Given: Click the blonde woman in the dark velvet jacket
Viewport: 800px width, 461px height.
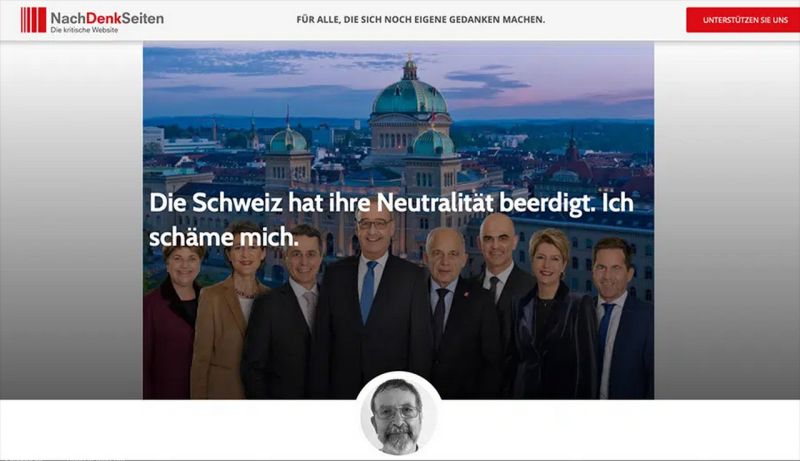Looking at the screenshot, I should tap(553, 316).
